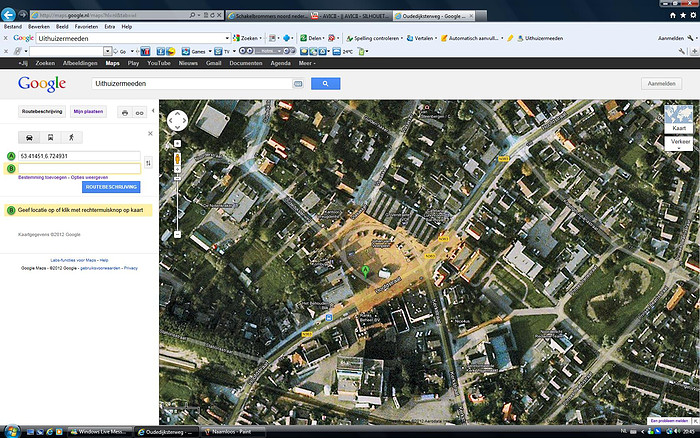This screenshot has width=700, height=438.
Task: Swap start and destination arrows
Action: pyautogui.click(x=148, y=163)
